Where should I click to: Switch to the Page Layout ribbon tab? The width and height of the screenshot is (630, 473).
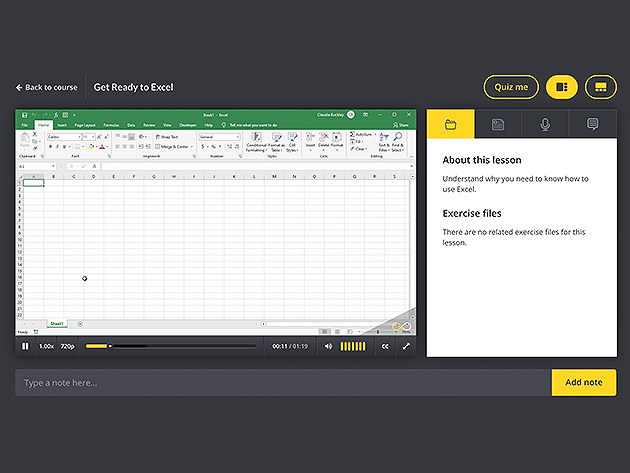85,125
